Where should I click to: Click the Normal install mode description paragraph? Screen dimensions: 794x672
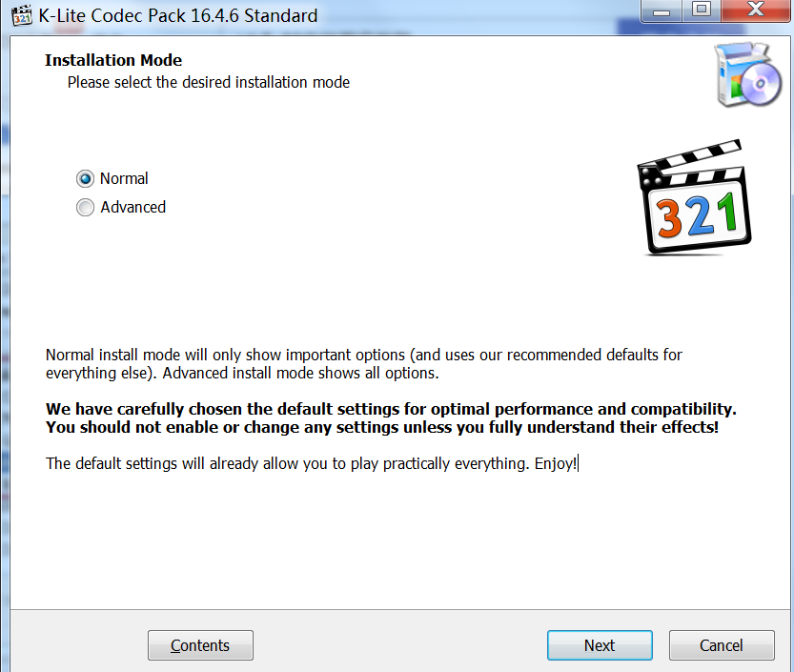click(363, 364)
